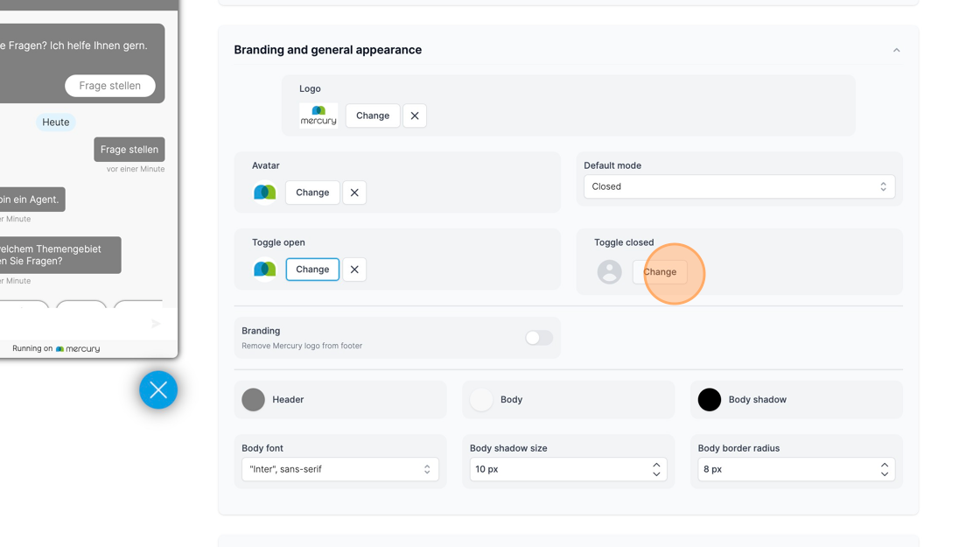This screenshot has height=547, width=980.
Task: Remove the logo with the X button
Action: [415, 116]
